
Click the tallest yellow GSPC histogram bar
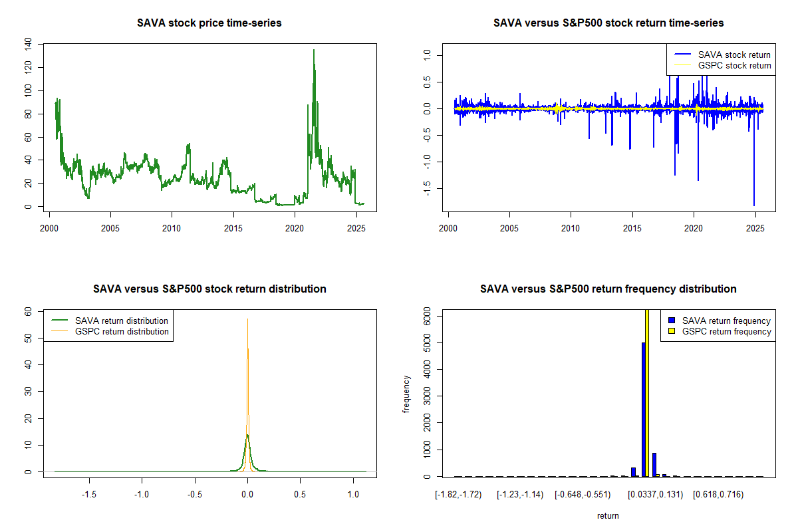[x=648, y=392]
